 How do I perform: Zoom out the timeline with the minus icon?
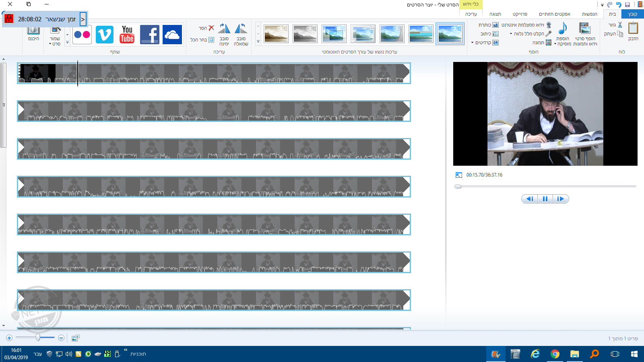pyautogui.click(x=61, y=338)
